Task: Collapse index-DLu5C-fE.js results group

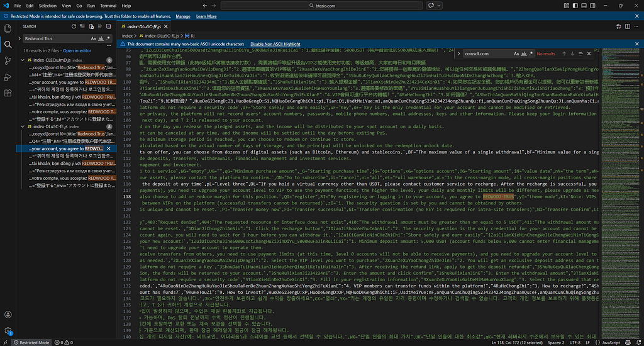Action: (23, 126)
